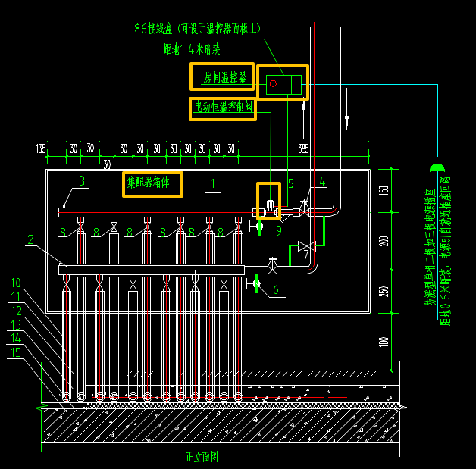Image resolution: width=476 pixels, height=469 pixels.
Task: Click callout number 13 in the floor legend
Action: pyautogui.click(x=16, y=325)
